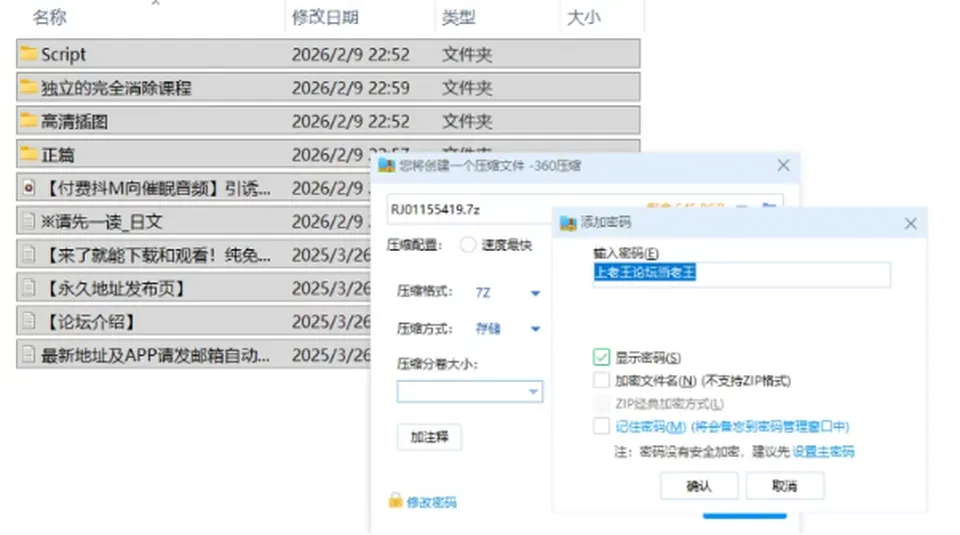Viewport: 960px width, 535px height.
Task: Confirm the password with the 确认 button
Action: point(699,486)
